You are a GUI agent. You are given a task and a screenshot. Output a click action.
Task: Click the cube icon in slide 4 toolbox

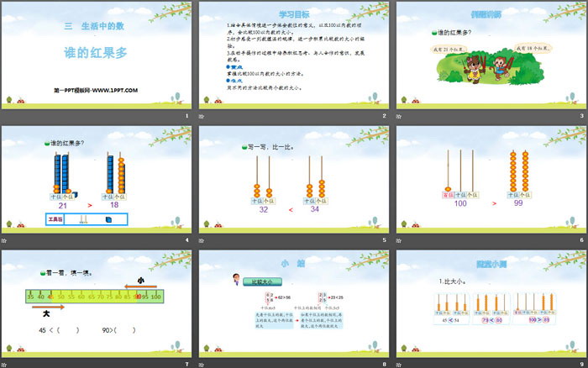[x=108, y=219]
